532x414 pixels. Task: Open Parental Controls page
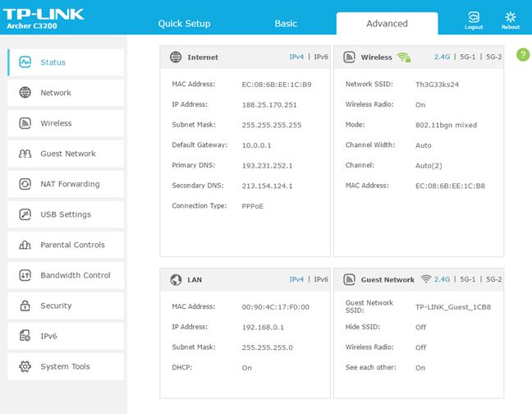(x=66, y=245)
